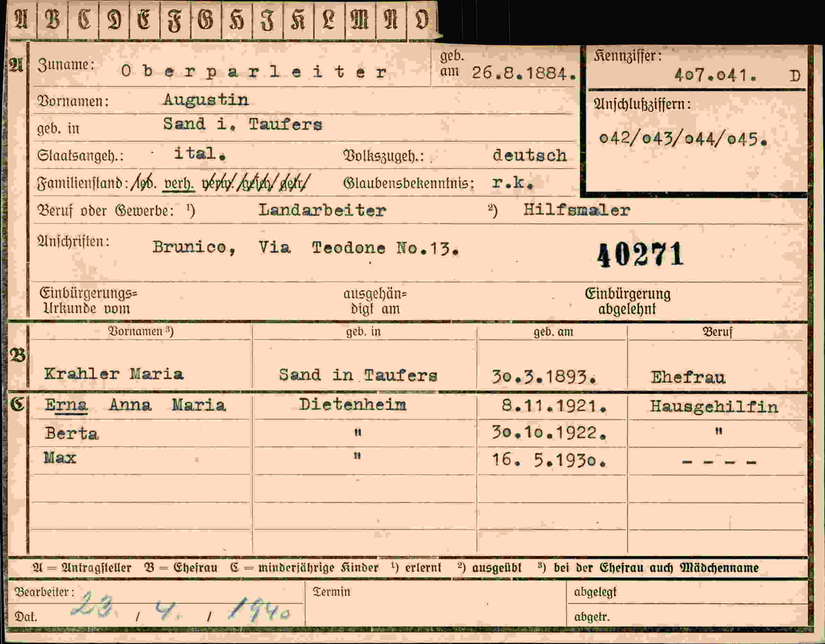
Task: Click the 'Staatsangeh.:' label
Action: point(80,156)
